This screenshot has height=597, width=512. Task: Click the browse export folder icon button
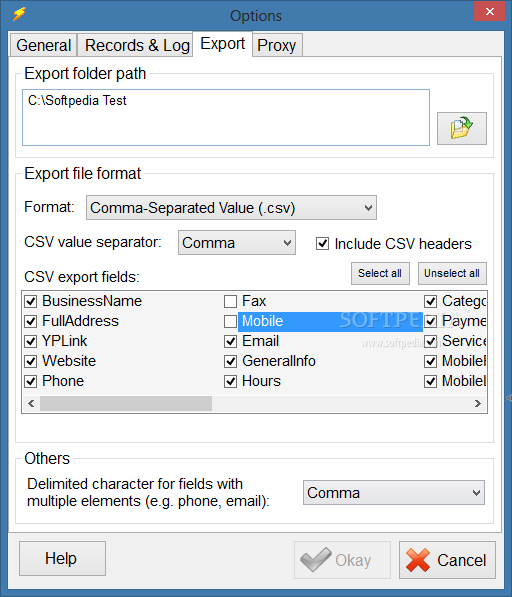click(x=461, y=128)
